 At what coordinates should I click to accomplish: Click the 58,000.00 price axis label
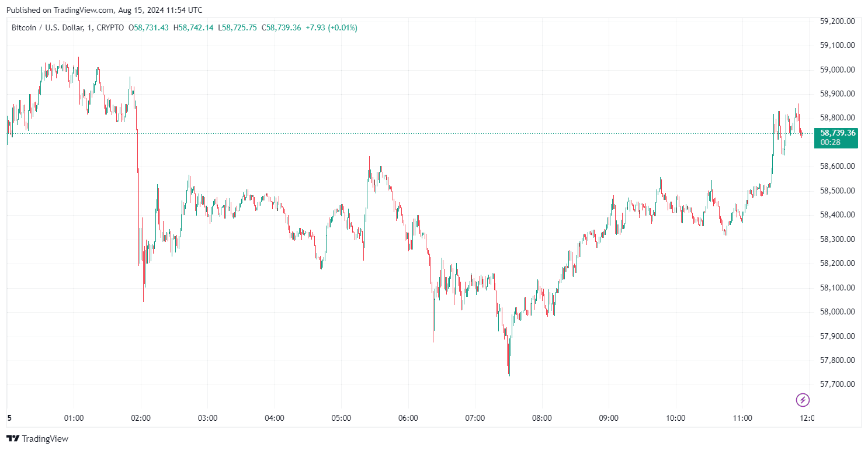point(838,311)
